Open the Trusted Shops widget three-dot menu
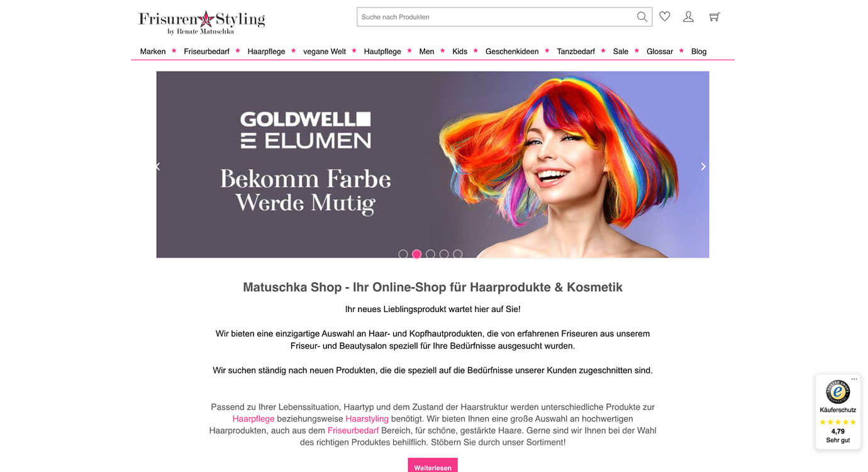The image size is (868, 472). click(854, 379)
